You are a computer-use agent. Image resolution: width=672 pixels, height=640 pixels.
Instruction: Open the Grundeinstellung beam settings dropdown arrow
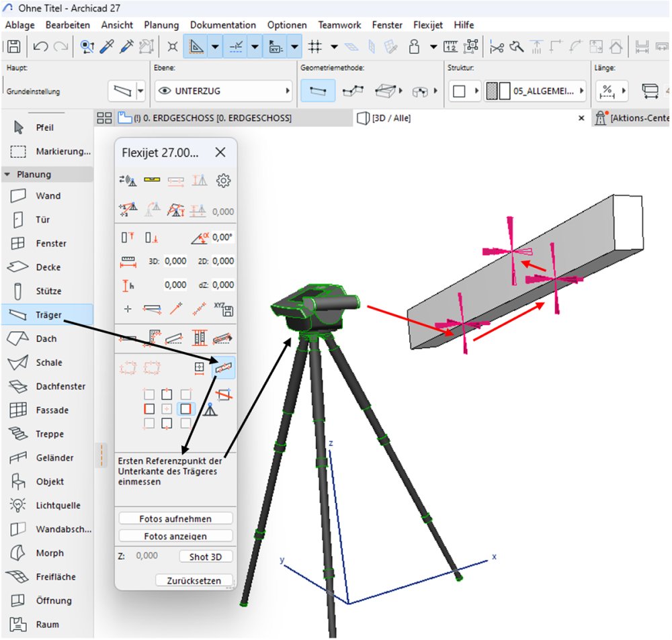point(140,91)
